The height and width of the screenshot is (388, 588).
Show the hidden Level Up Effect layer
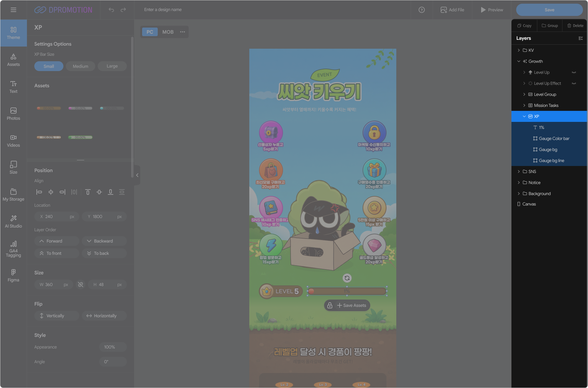(574, 84)
